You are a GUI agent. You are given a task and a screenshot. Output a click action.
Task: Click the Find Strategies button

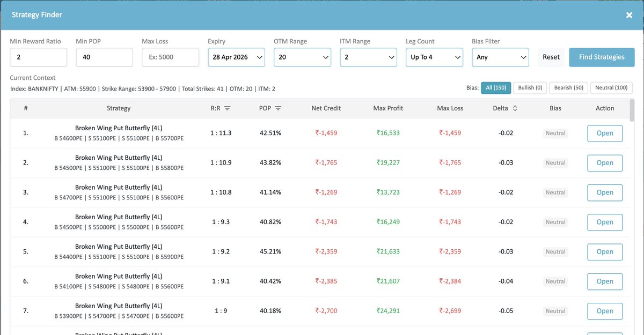[602, 57]
